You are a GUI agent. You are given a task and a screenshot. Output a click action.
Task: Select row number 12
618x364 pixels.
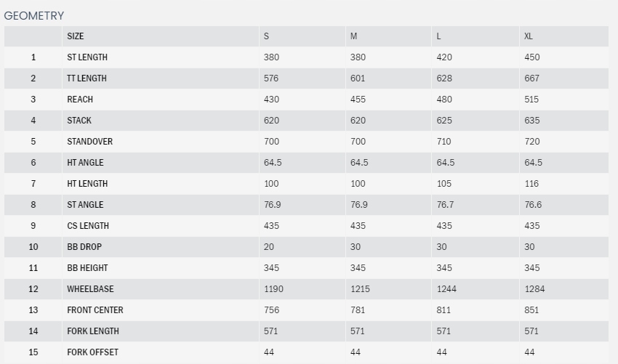coord(33,289)
